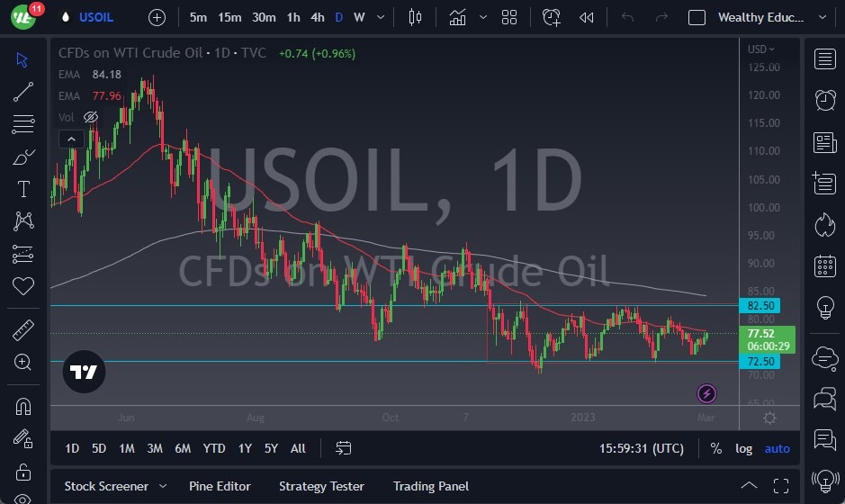Select the trend line drawing tool
Viewport: 845px width, 504px height.
coord(23,91)
